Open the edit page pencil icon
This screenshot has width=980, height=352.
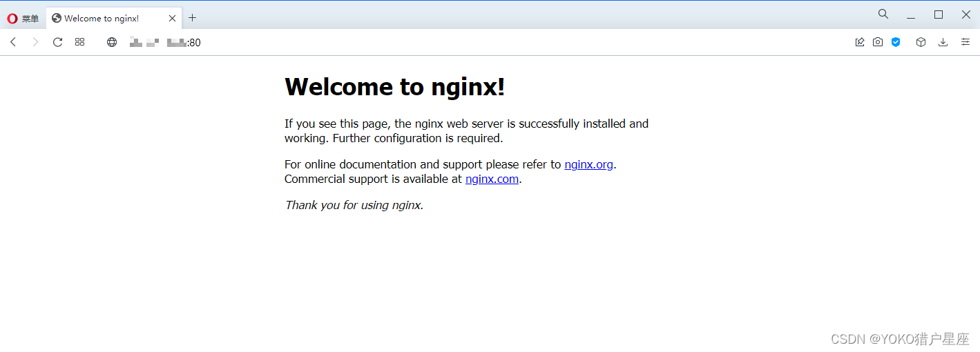(x=860, y=42)
